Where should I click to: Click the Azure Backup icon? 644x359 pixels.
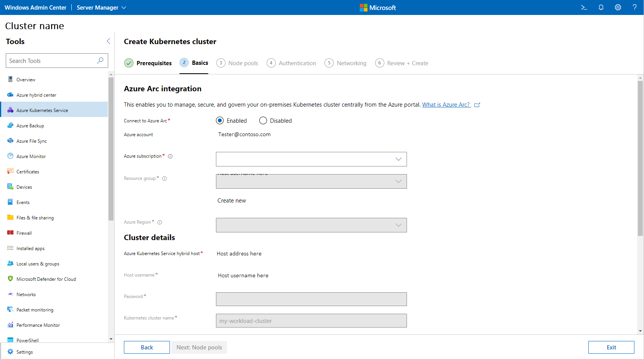(10, 125)
